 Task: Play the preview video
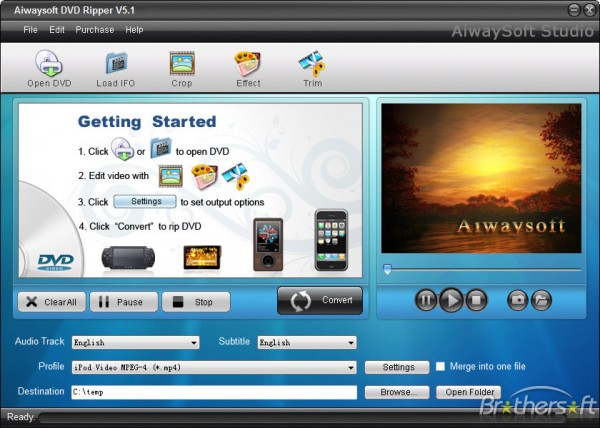451,300
